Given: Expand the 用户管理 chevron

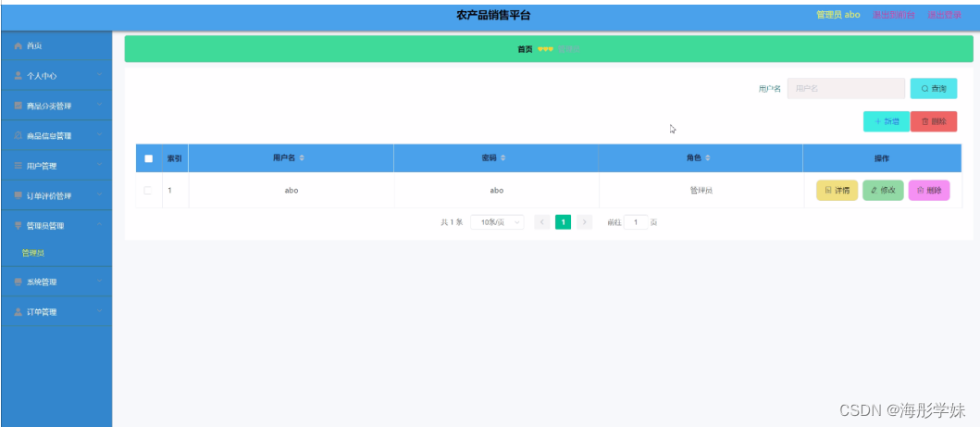Looking at the screenshot, I should (x=99, y=165).
